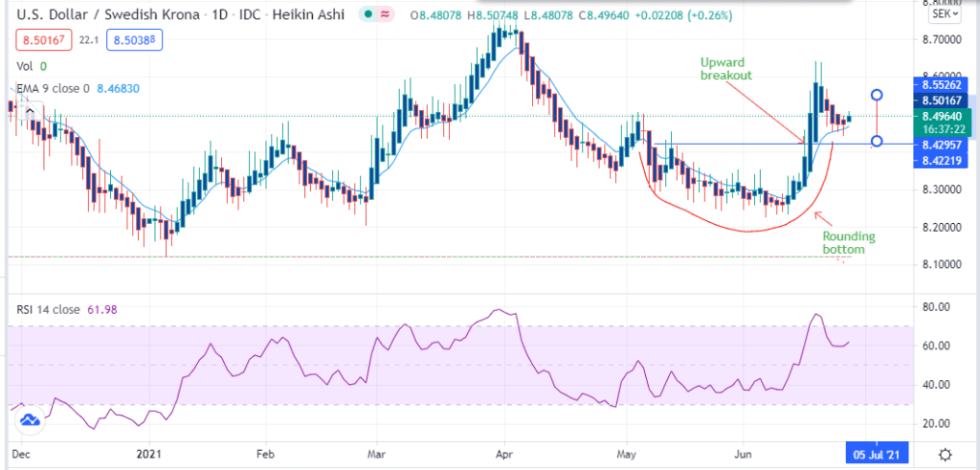Click the TradingView cloud logo icon
This screenshot has width=980, height=470.
30,419
